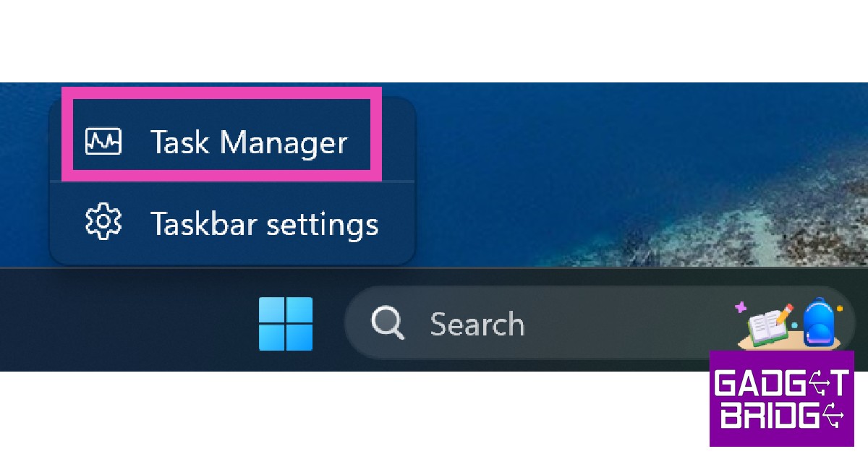
Task: Click the open book with pencil icon
Action: point(769,323)
